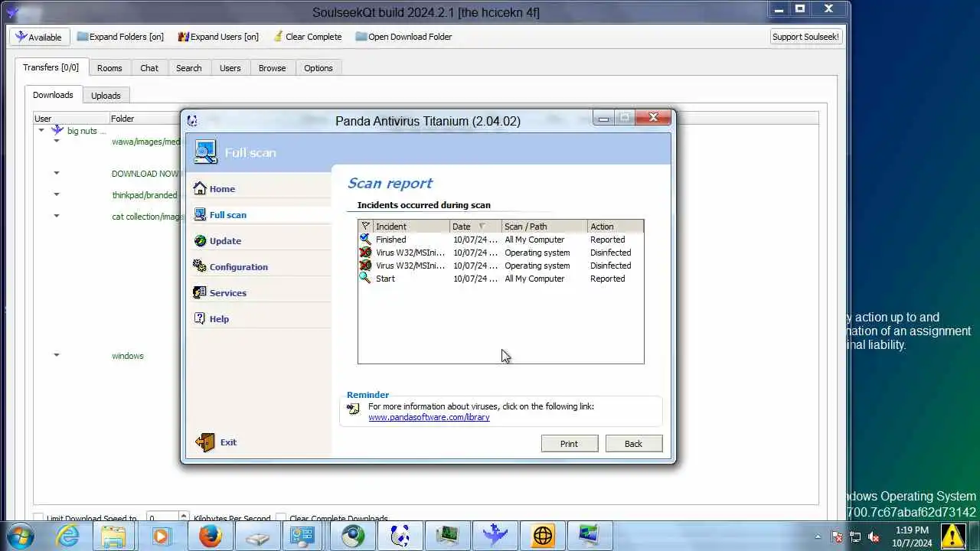Launch Firefox from the taskbar
Screen dimensions: 980x551
(x=210, y=536)
